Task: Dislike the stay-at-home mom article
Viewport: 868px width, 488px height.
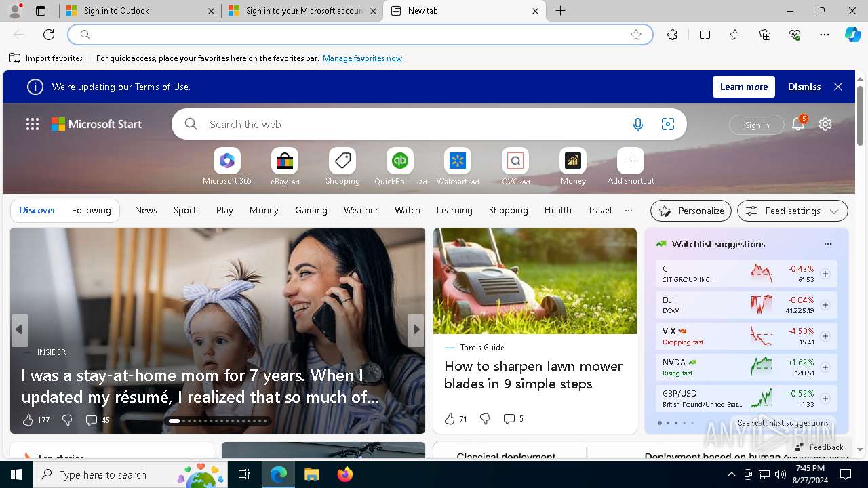Action: (67, 420)
